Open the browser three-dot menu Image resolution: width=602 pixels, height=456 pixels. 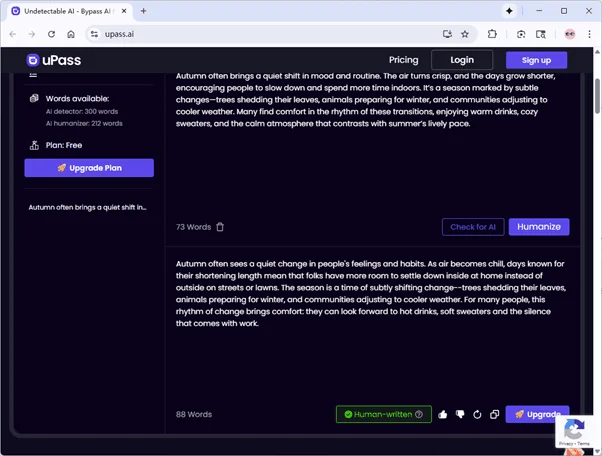(x=589, y=34)
